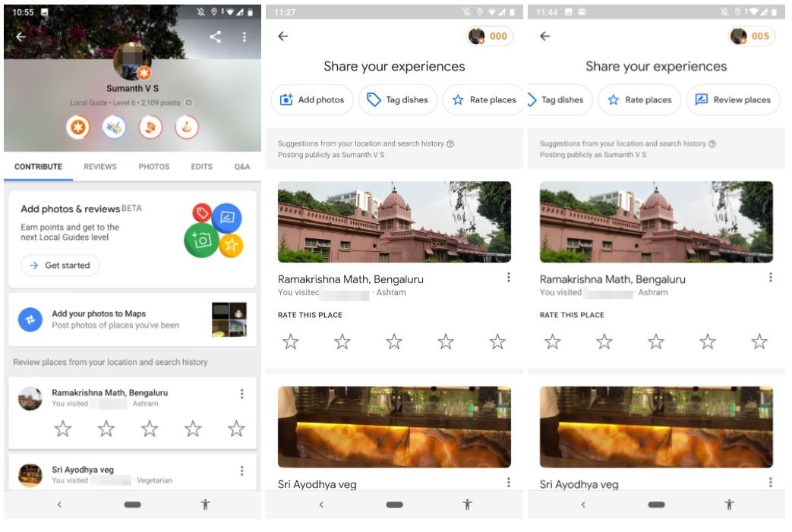Select the first orange star Local Guide badge
The image size is (792, 532).
coord(77,127)
